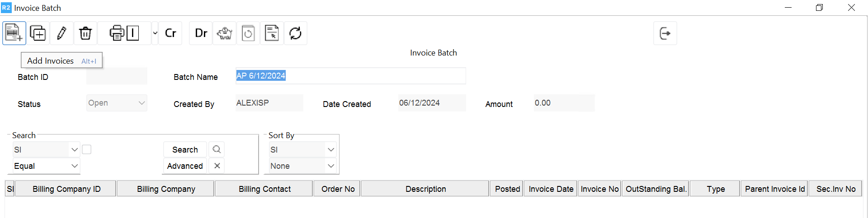Sort by the Invoice Date column header

pyautogui.click(x=551, y=189)
